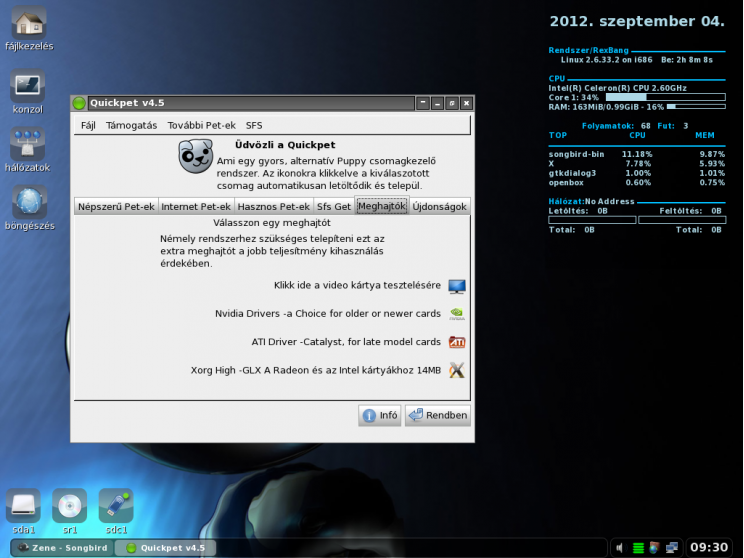The height and width of the screenshot is (558, 744).
Task: Click "Nvidia Drivers -a Choice for older or newer cards"
Action: click(328, 314)
